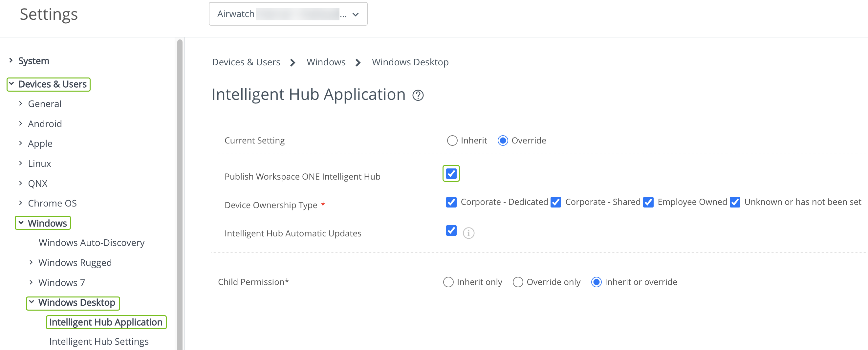Click the Device Ownership Type label
Image resolution: width=868 pixels, height=350 pixels.
click(x=271, y=205)
